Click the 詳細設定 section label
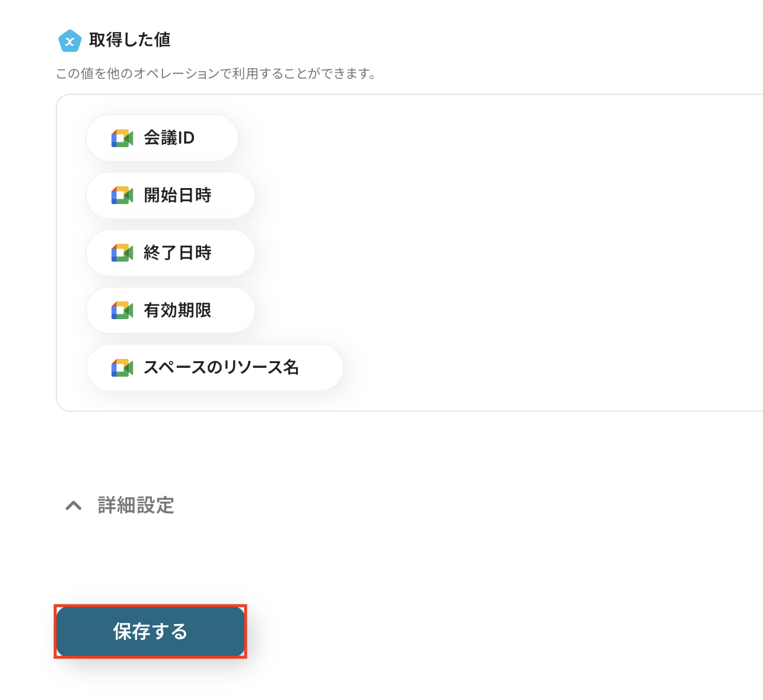This screenshot has width=763, height=700. [x=136, y=505]
